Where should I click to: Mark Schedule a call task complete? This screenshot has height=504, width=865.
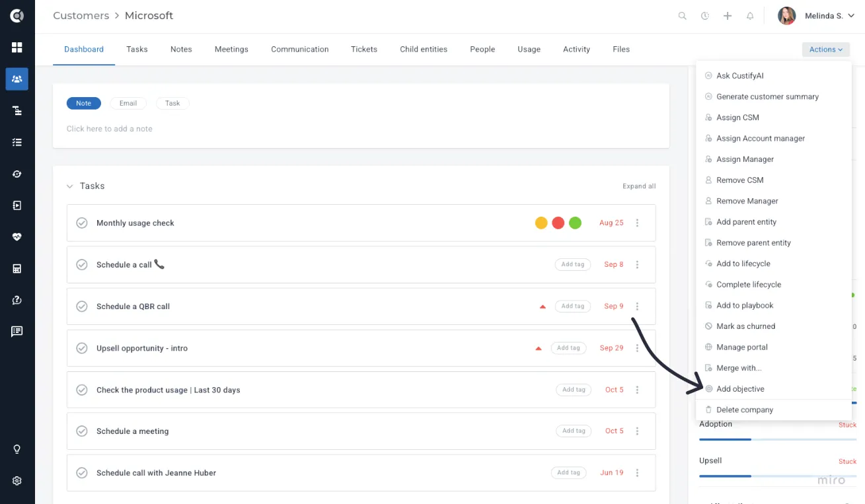(x=82, y=265)
